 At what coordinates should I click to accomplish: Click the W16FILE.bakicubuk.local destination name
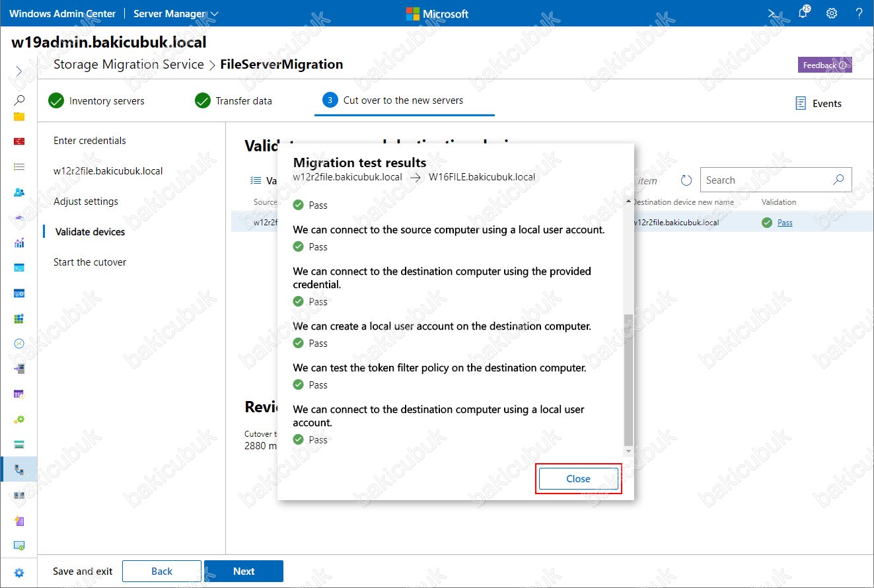coord(482,177)
